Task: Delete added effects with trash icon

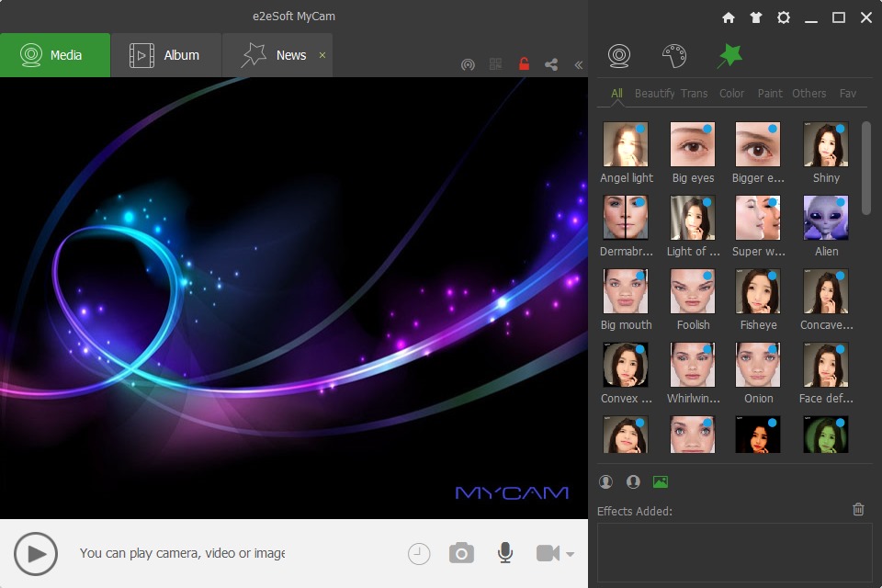Action: [858, 509]
